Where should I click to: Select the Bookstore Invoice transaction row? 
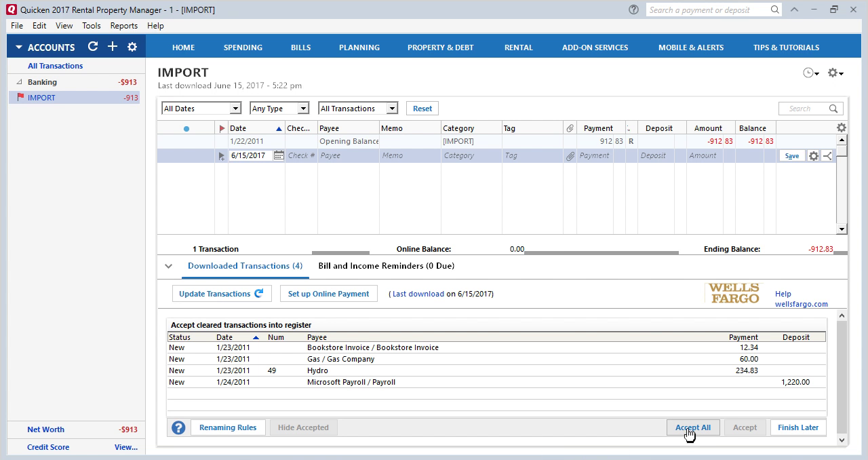pyautogui.click(x=496, y=347)
